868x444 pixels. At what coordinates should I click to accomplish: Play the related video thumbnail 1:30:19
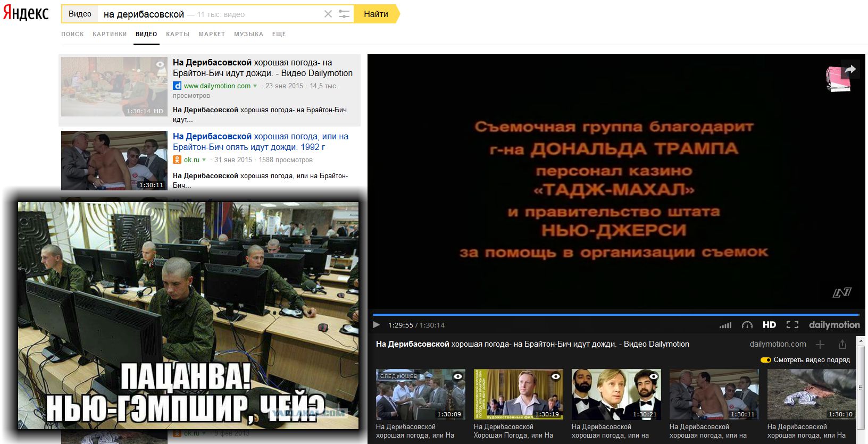pos(519,394)
